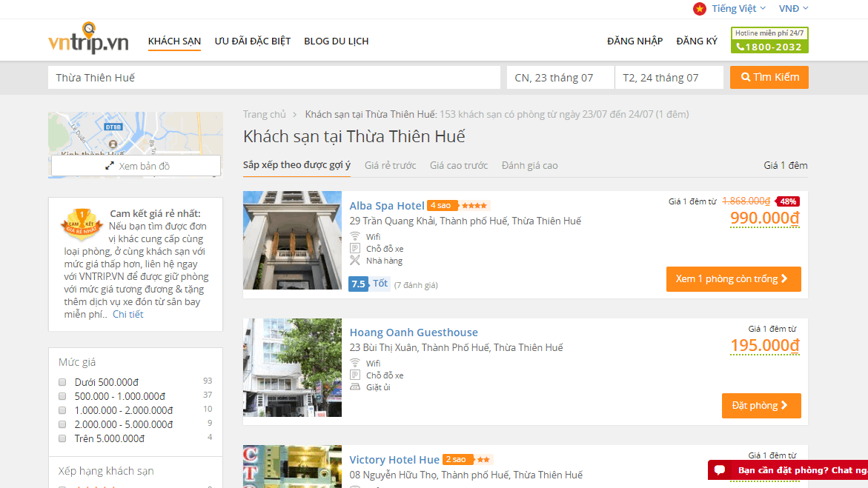Open the ƯU ĐÃI ĐẶC BIỆT menu

253,41
